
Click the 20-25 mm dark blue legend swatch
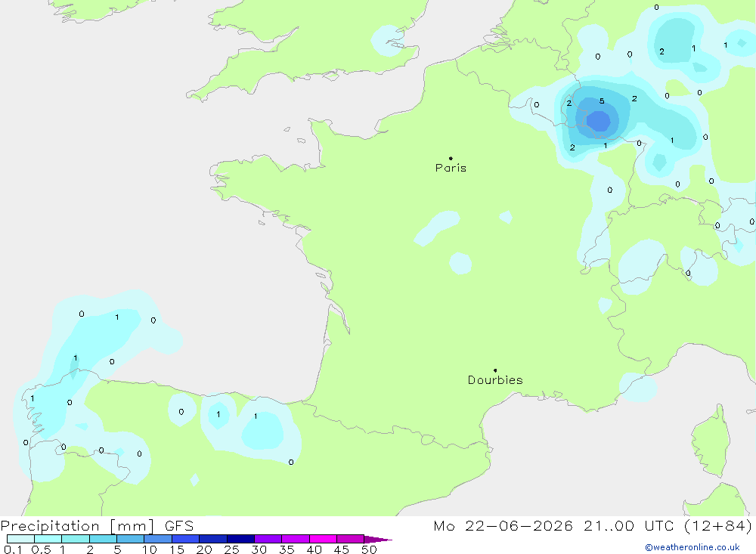pos(213,539)
